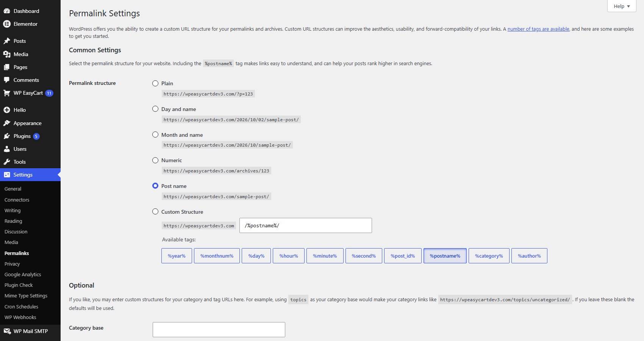Open the Writing settings submenu item
The image size is (644, 341).
(x=13, y=210)
